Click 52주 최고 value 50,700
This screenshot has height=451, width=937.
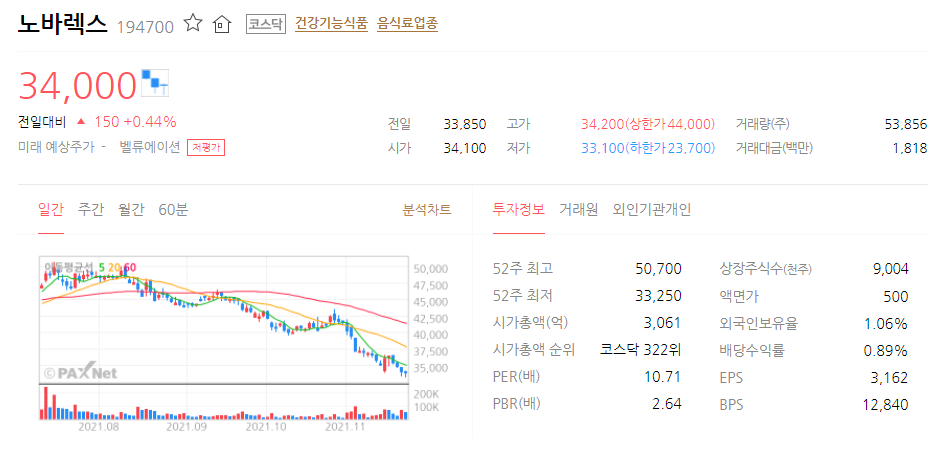(660, 269)
